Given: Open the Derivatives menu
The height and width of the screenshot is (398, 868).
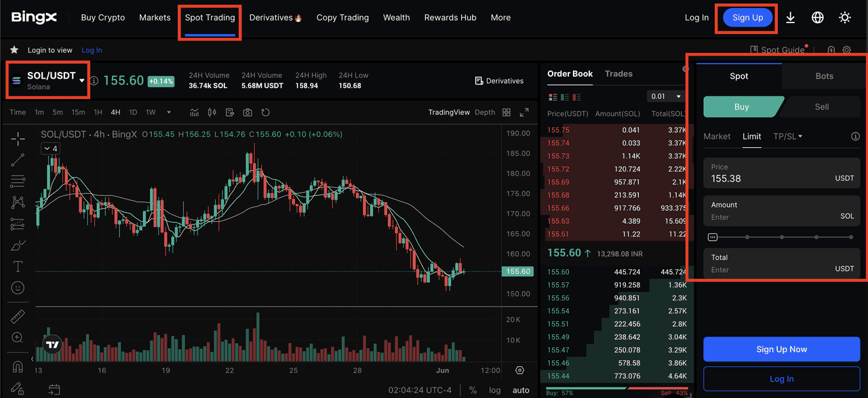Looking at the screenshot, I should point(275,18).
